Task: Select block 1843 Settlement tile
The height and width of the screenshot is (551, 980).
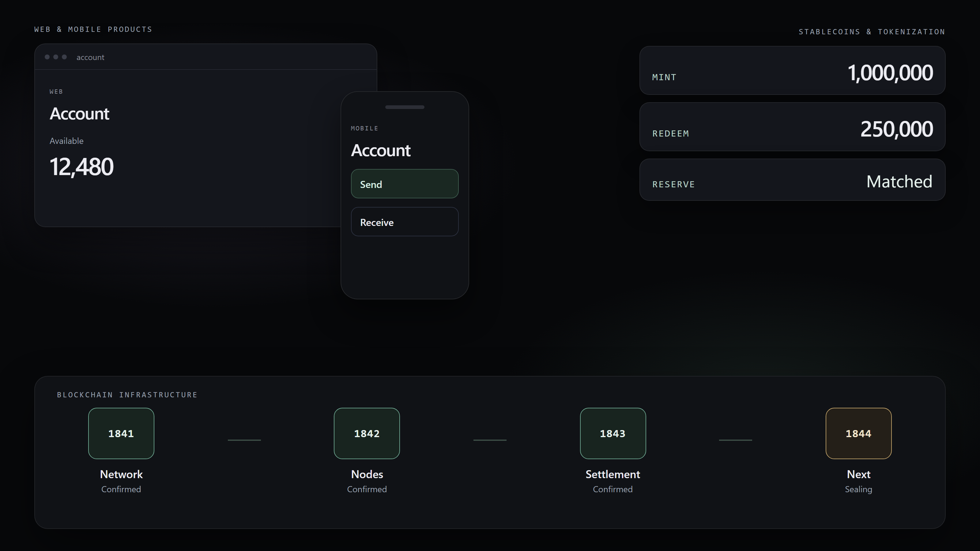Action: point(612,433)
